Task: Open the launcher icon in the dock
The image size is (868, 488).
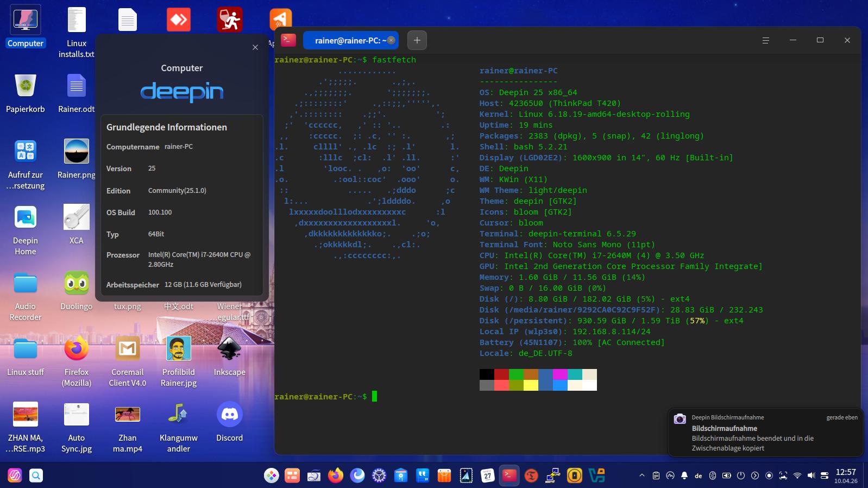Action: pos(271,476)
